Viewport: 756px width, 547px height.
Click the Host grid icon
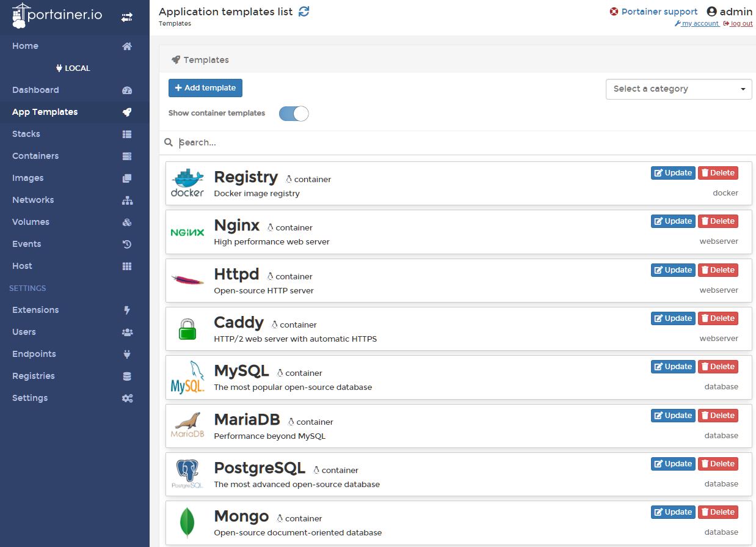click(127, 266)
